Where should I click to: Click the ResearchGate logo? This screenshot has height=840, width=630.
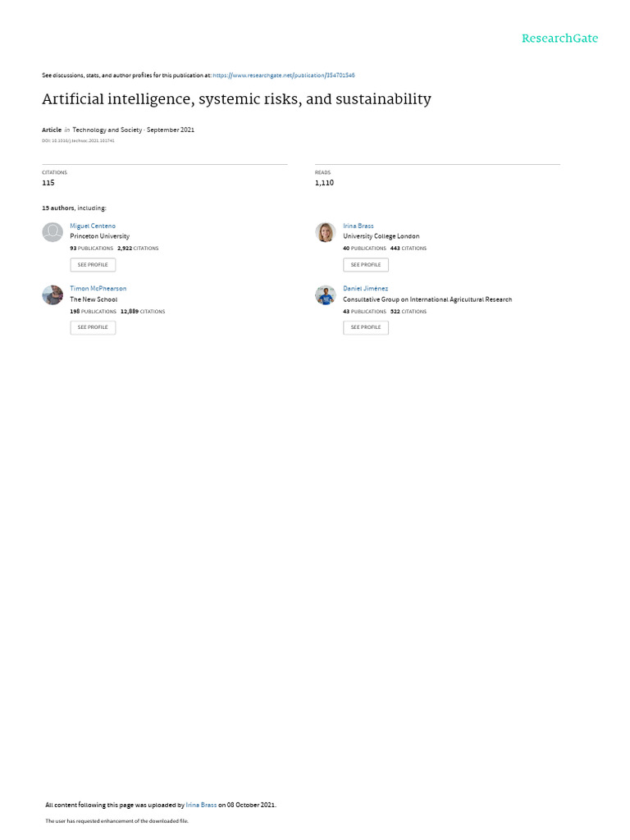[x=559, y=39]
